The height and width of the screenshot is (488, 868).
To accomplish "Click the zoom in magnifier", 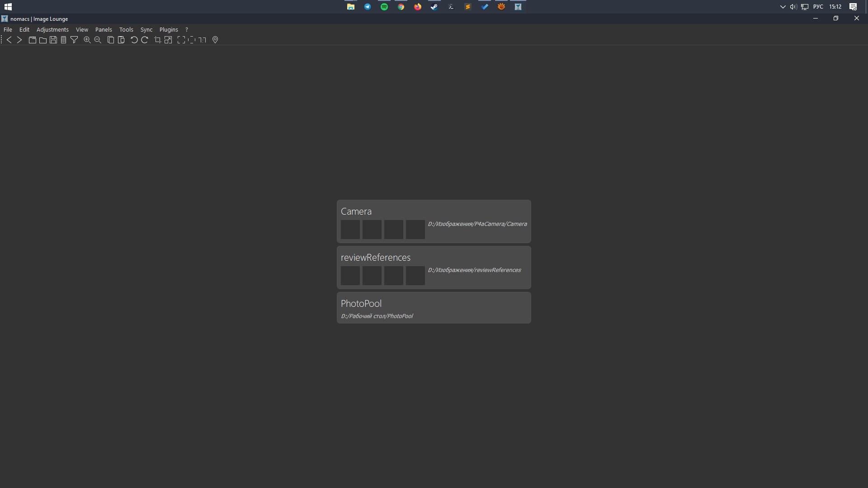I will coord(87,40).
